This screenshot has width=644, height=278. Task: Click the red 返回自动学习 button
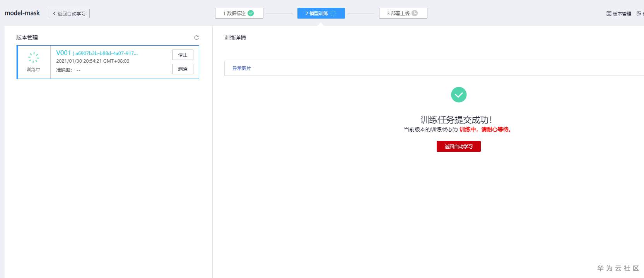pos(459,146)
